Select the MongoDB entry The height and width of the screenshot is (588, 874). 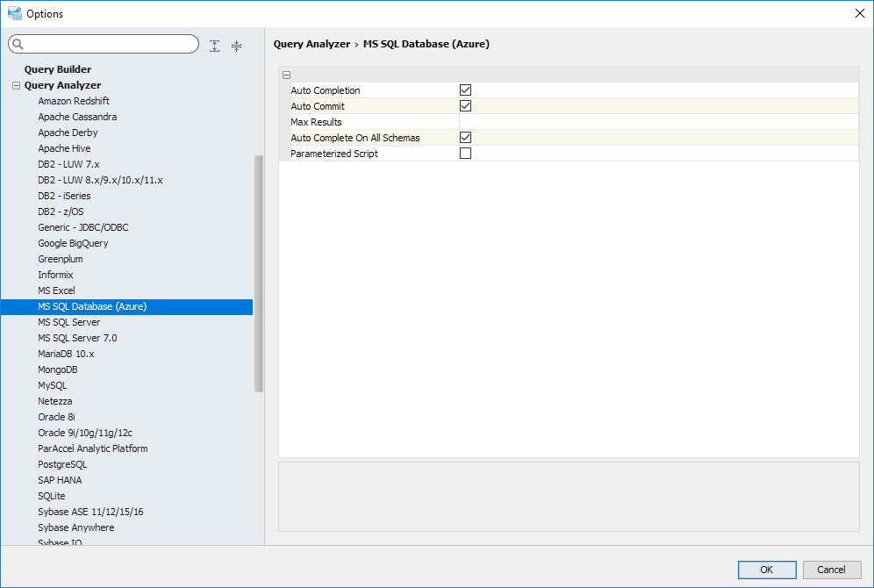click(x=58, y=369)
